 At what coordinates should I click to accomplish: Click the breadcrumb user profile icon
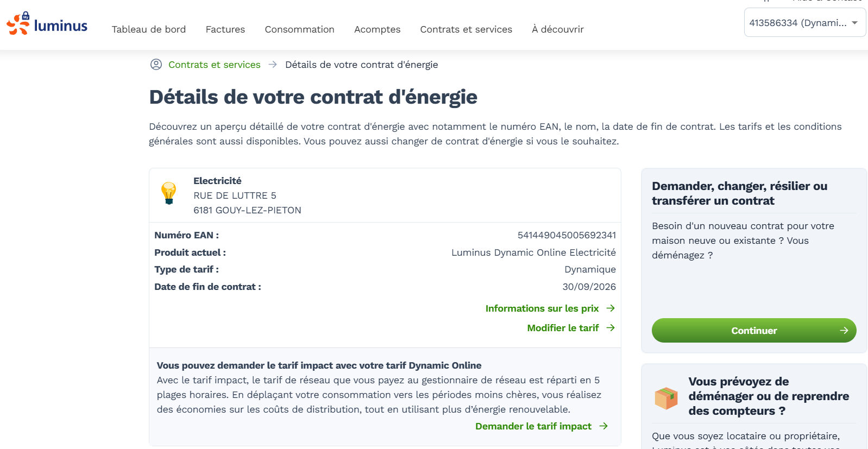click(x=156, y=65)
